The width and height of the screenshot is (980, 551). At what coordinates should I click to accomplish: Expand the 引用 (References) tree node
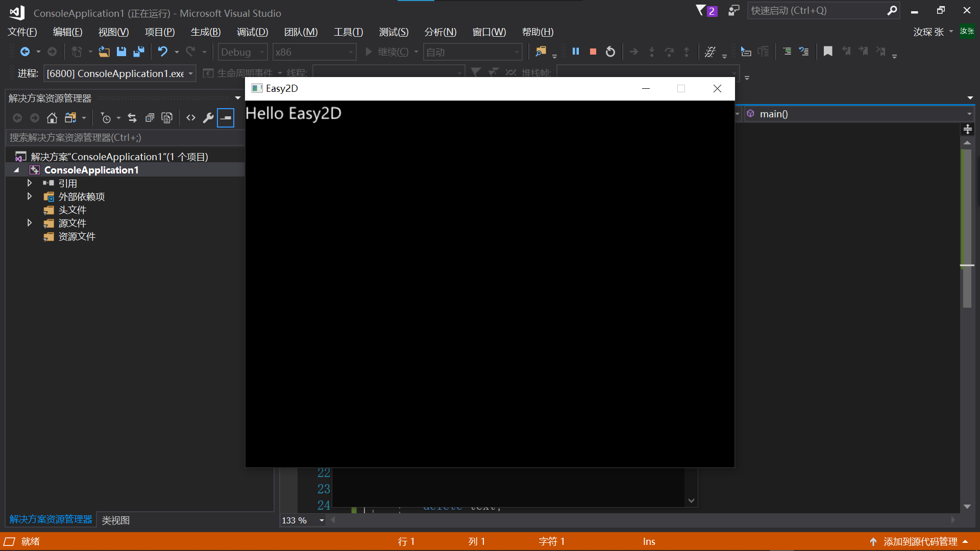pyautogui.click(x=28, y=183)
